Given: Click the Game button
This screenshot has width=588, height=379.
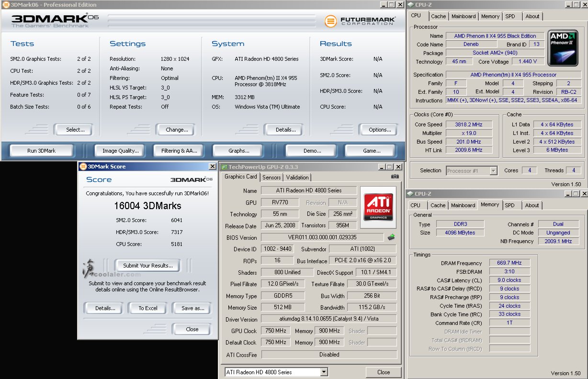Looking at the screenshot, I should [372, 151].
